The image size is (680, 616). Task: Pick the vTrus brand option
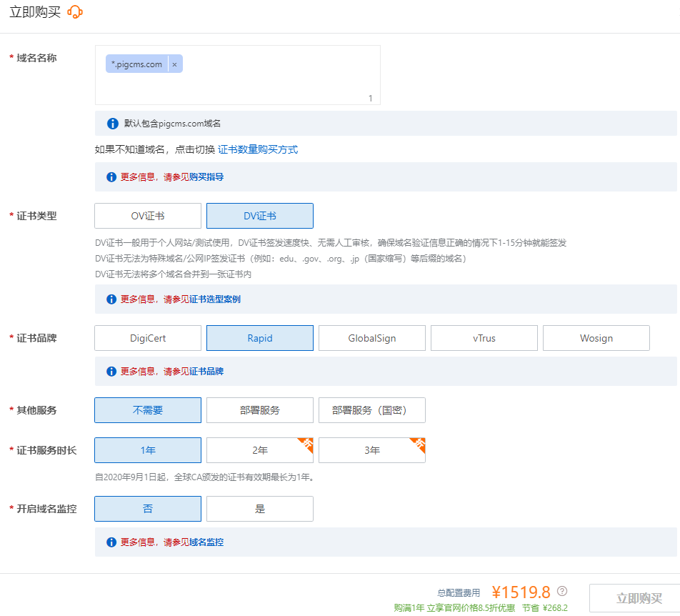pyautogui.click(x=484, y=338)
